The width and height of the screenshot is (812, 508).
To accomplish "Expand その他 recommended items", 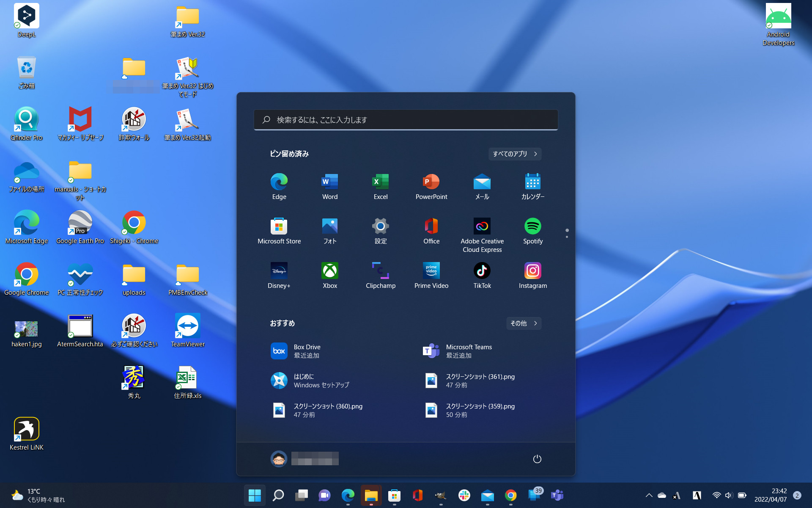I will [524, 323].
